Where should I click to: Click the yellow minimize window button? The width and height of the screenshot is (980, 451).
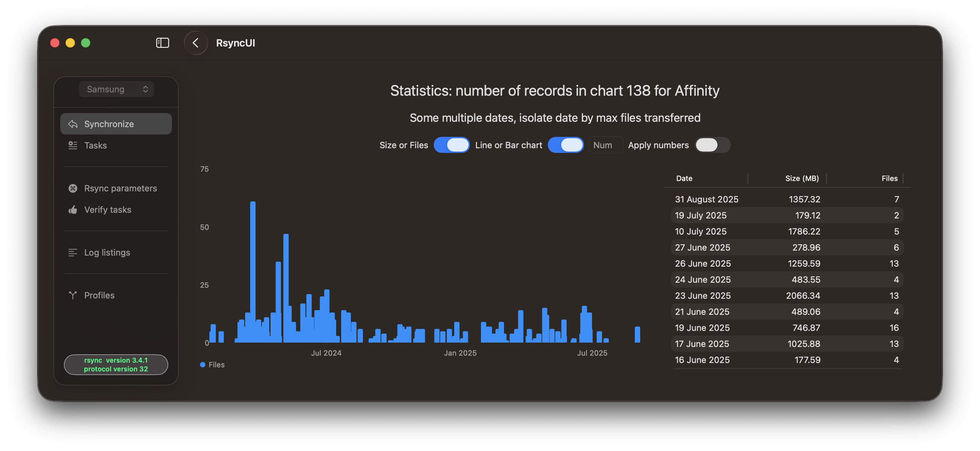70,42
